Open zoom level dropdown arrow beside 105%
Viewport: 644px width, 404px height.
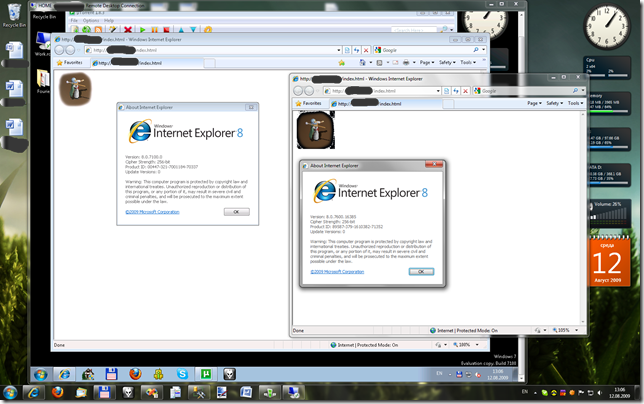[576, 330]
